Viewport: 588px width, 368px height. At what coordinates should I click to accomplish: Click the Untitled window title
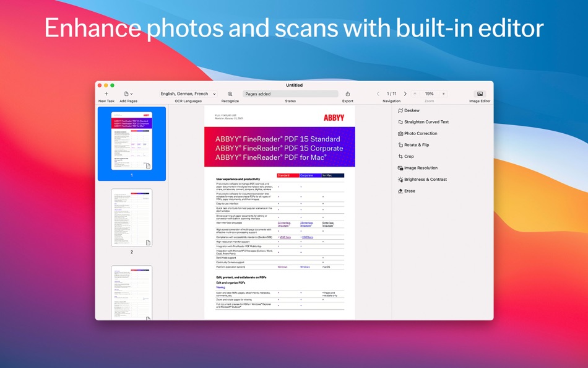coord(295,85)
